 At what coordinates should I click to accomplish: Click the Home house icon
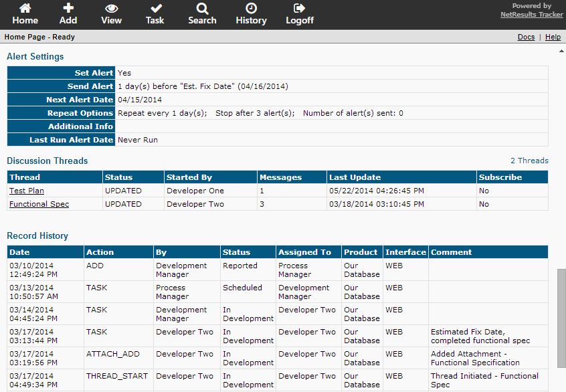[x=25, y=7]
